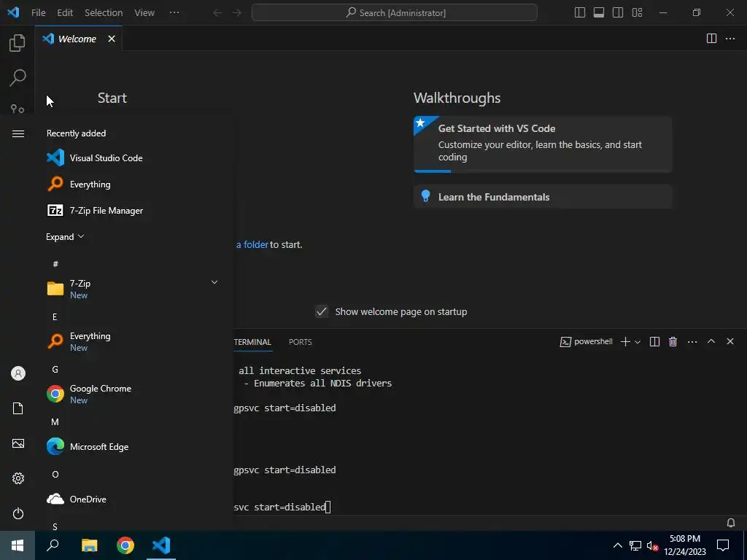Click the Search [Administrator] command box
The height and width of the screenshot is (560, 747).
395,13
